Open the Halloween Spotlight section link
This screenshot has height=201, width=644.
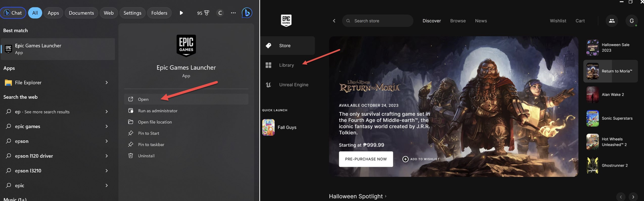[358, 196]
